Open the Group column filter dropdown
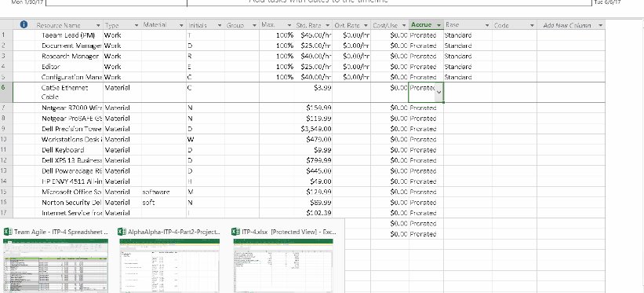Viewport: 644px width, 293px height. pyautogui.click(x=254, y=25)
